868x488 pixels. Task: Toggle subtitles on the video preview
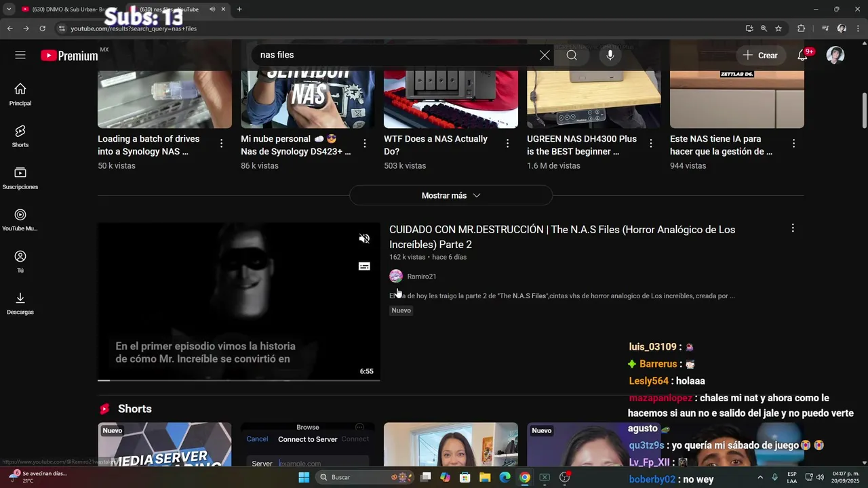[364, 266]
